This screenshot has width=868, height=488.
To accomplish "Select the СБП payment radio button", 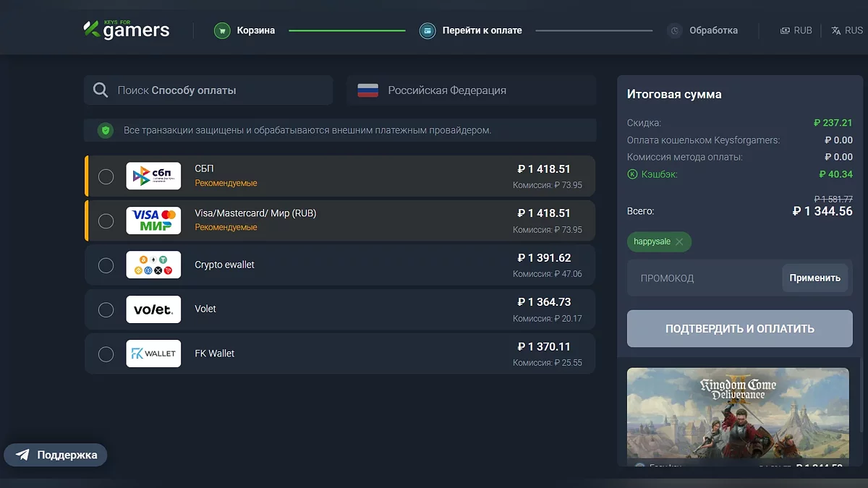I will click(x=106, y=176).
